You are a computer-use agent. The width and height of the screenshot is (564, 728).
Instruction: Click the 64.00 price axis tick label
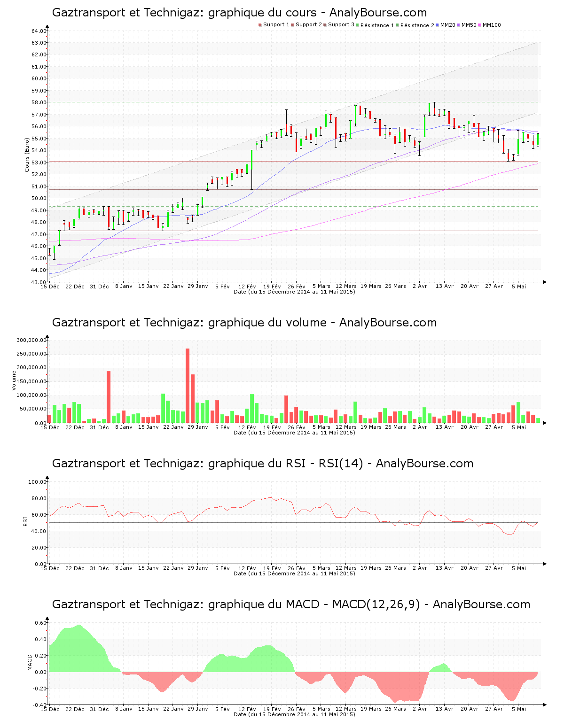39,31
